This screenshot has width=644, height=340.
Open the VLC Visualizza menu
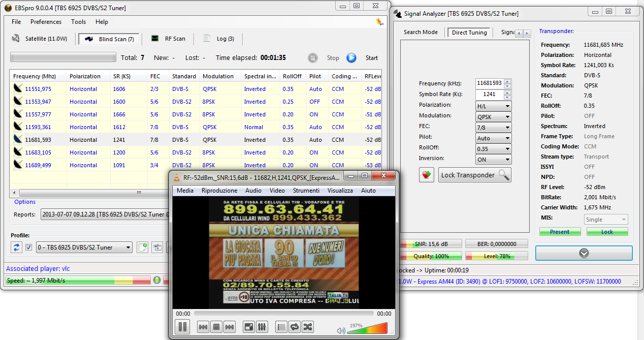click(340, 191)
